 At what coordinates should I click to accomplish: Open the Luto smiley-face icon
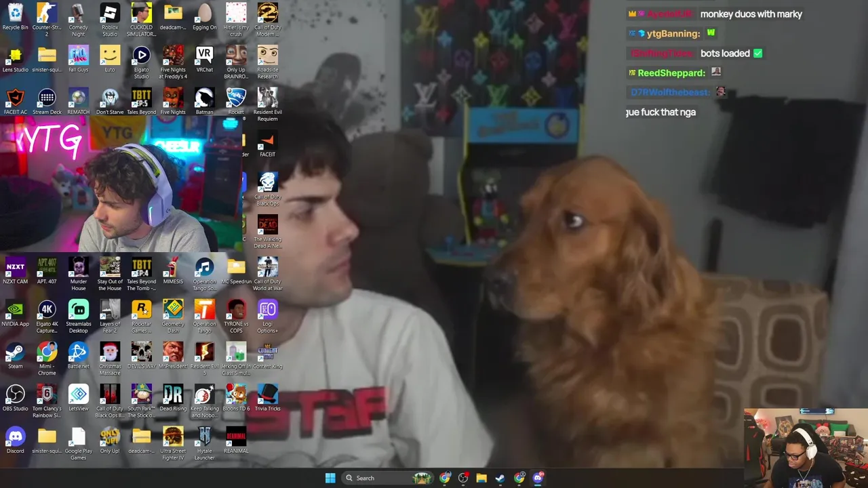coord(110,60)
